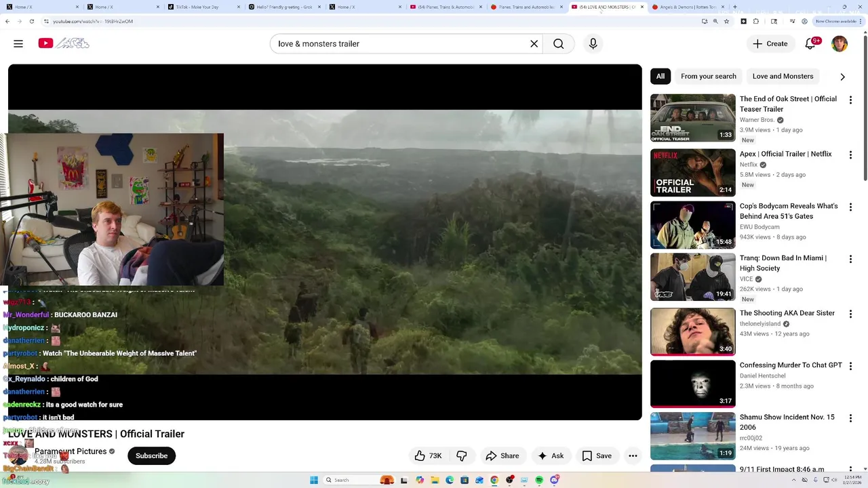Open the Confessing Murder To Chat GPT thumbnail
The image size is (868, 488).
[692, 384]
